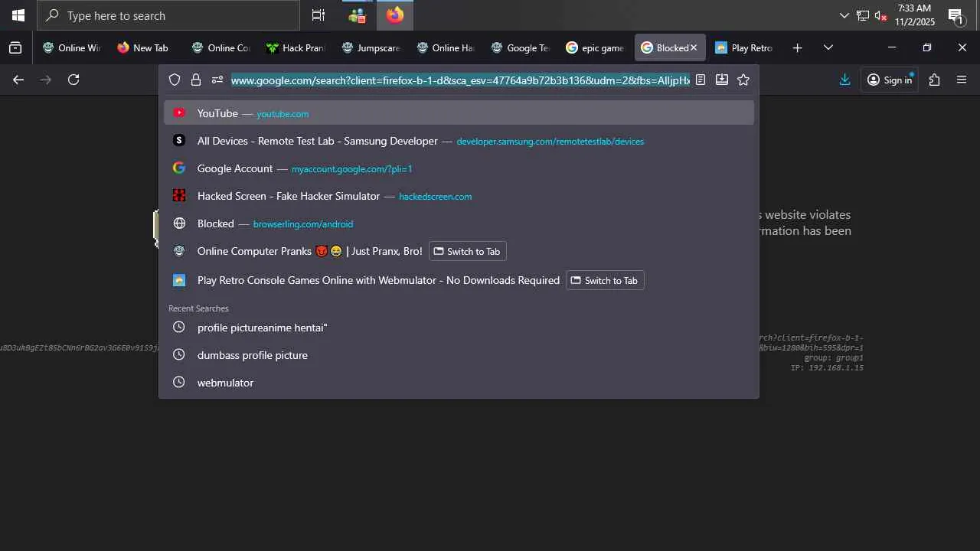980x551 pixels.
Task: Switch to the Jumpscare tab
Action: (372, 47)
